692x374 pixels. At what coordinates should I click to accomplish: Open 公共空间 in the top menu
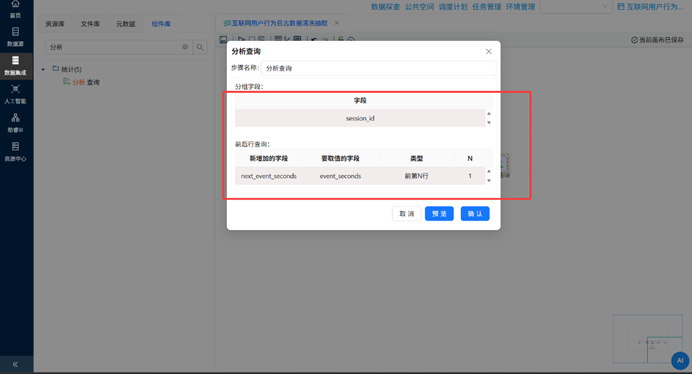click(x=419, y=7)
